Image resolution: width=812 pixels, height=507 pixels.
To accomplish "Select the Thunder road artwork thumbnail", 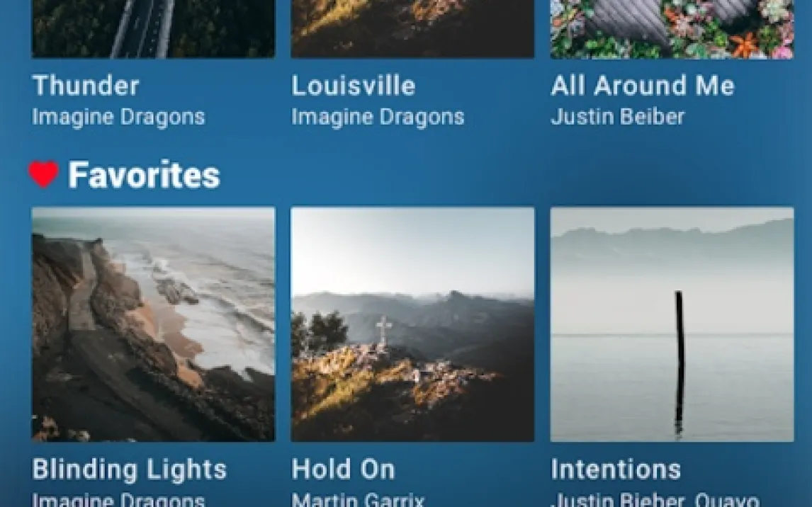I will pos(153,29).
